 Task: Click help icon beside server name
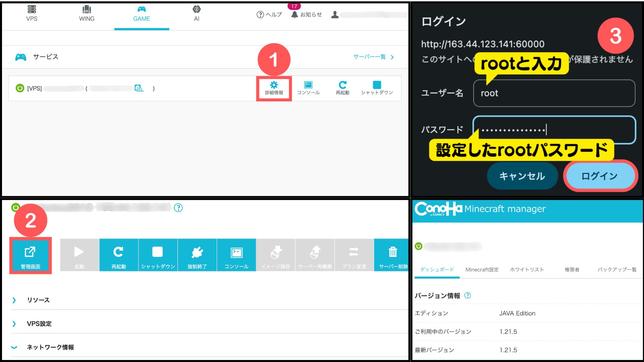178,208
